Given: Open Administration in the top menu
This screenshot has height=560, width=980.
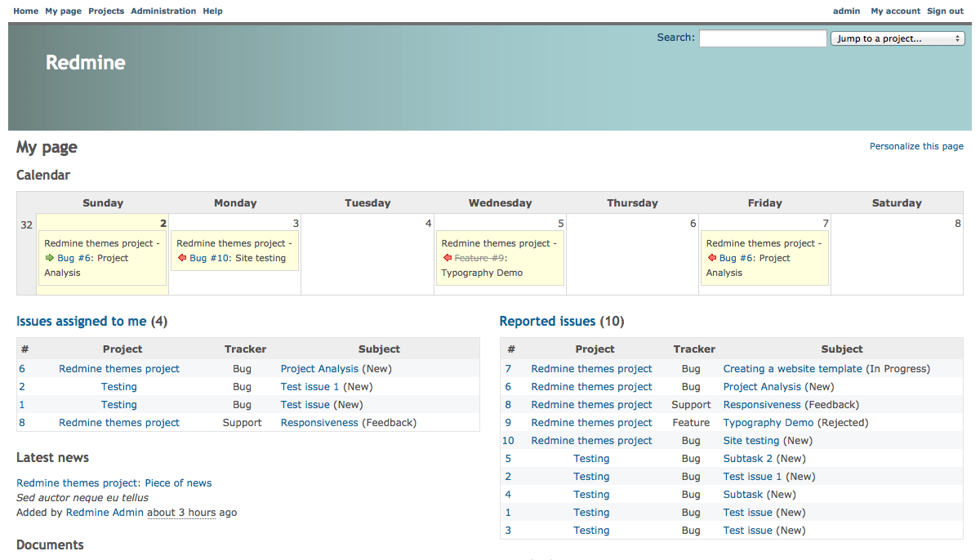Looking at the screenshot, I should [163, 11].
